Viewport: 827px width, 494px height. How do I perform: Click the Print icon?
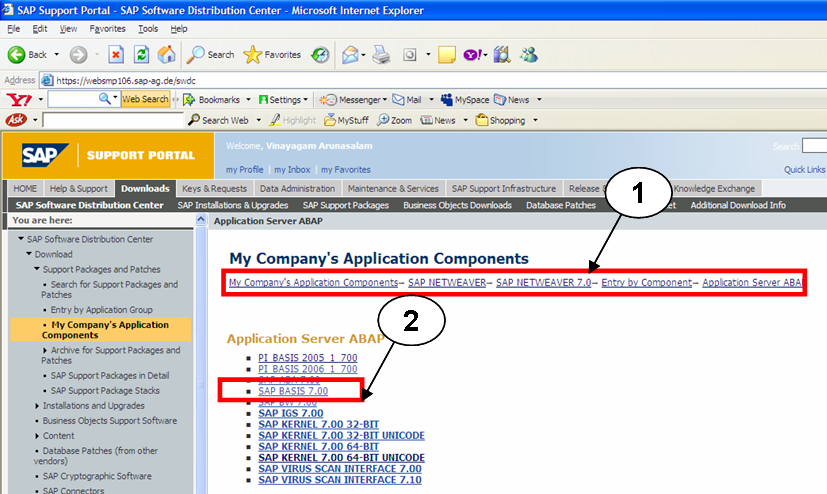[x=381, y=54]
